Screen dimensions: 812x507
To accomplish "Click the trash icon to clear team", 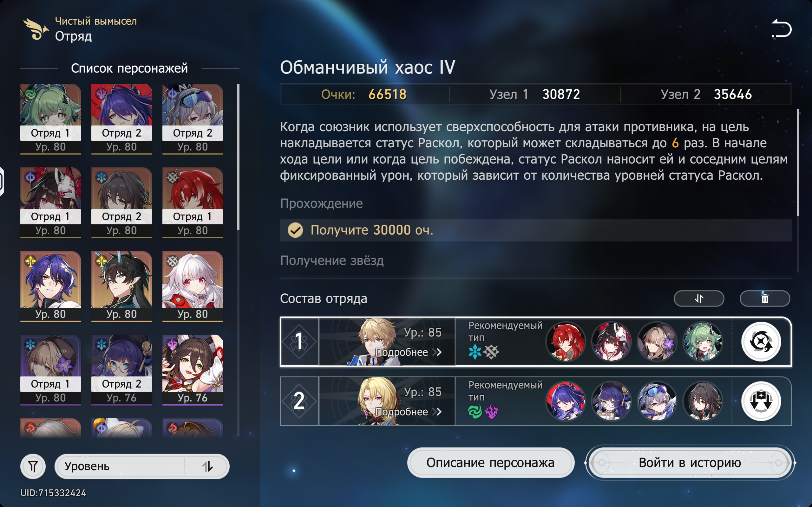I will tap(765, 298).
